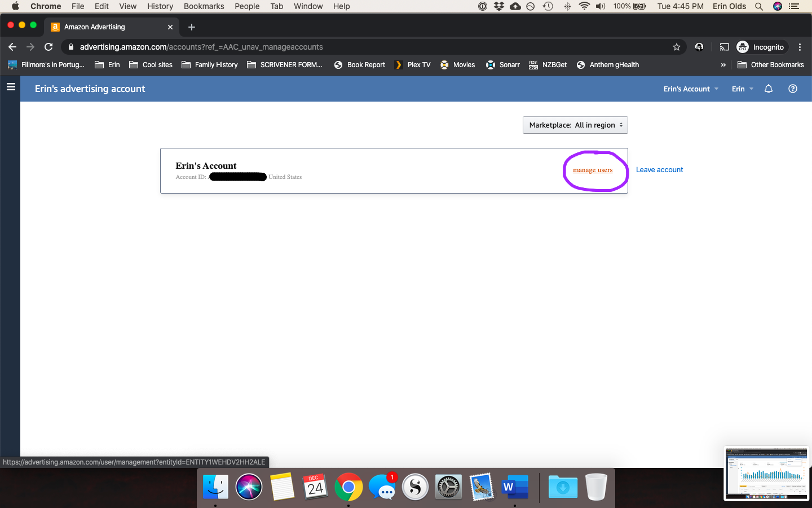This screenshot has width=812, height=508.
Task: Click the address bar URL
Action: 201,47
